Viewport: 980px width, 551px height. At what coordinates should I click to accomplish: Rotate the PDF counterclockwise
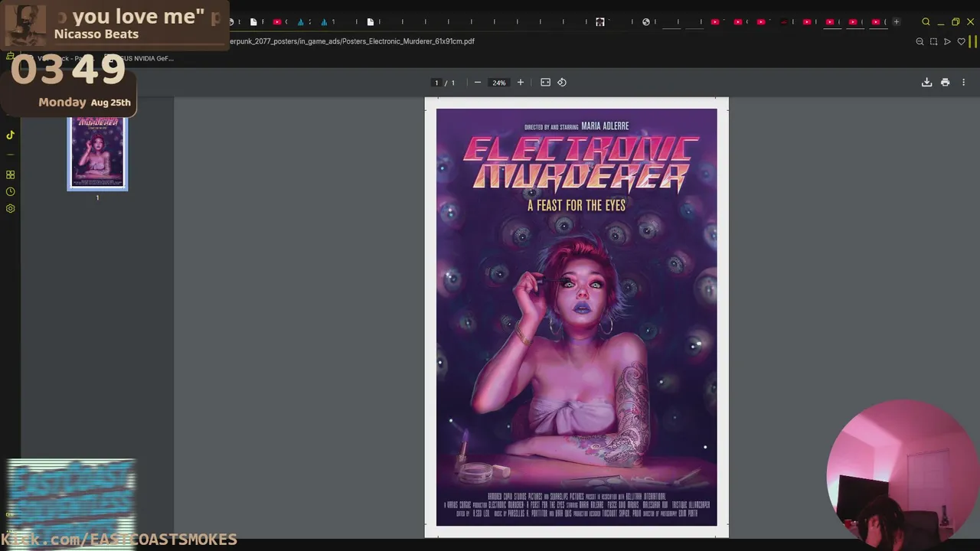[562, 83]
